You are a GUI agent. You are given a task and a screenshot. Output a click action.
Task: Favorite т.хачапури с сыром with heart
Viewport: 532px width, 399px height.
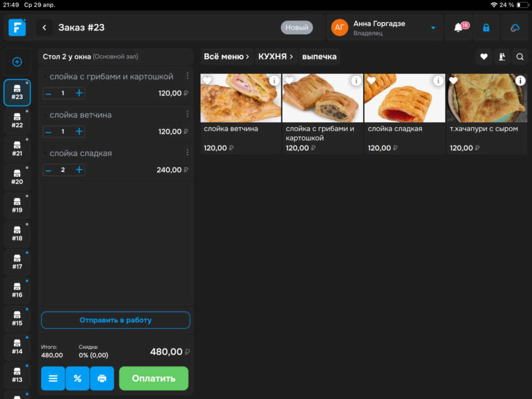point(453,81)
